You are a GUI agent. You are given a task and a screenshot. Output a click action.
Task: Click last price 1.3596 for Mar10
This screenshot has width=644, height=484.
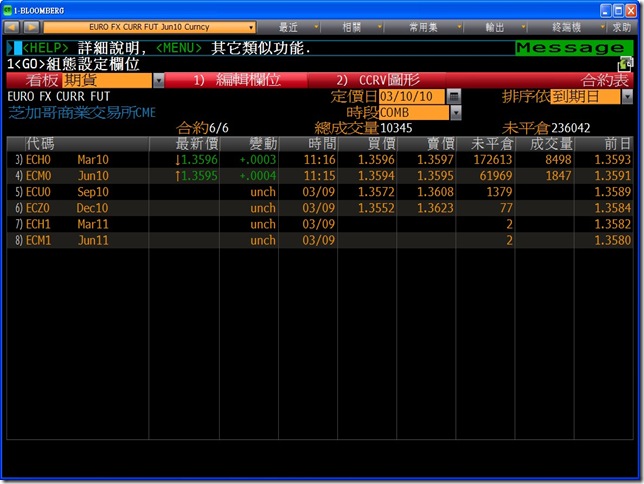point(199,159)
